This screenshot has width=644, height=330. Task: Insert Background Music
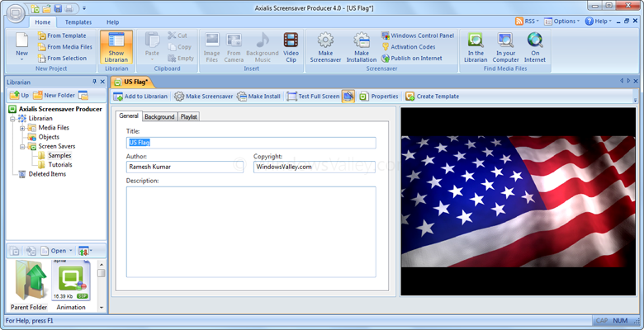[x=263, y=47]
